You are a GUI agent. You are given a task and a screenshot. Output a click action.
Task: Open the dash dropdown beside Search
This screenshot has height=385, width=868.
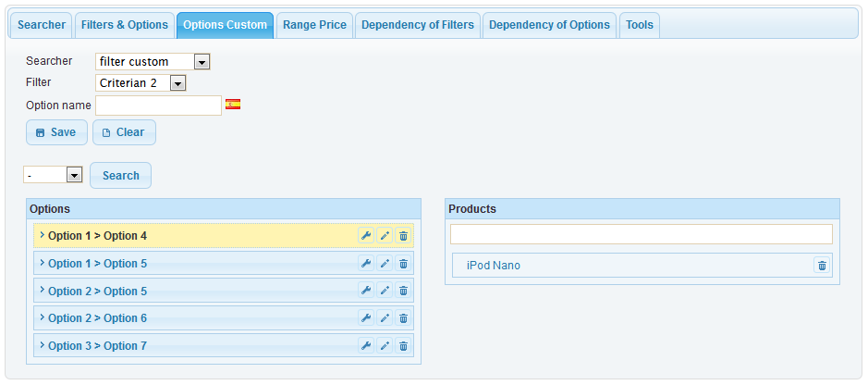point(54,175)
